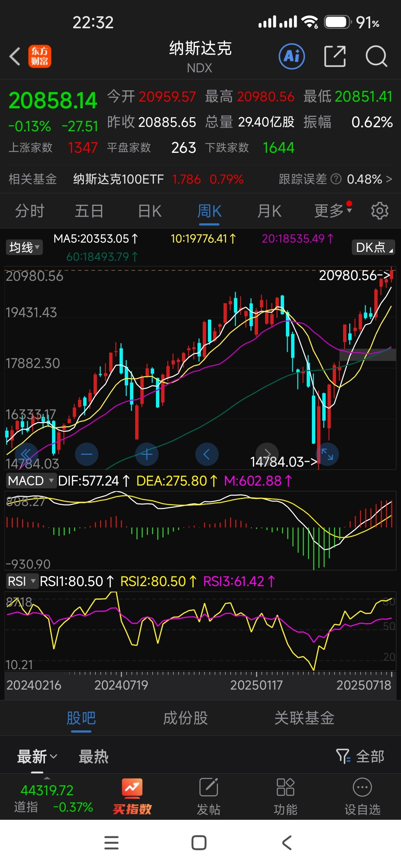
Task: Tap 下跌家数 1644 count
Action: click(250, 148)
